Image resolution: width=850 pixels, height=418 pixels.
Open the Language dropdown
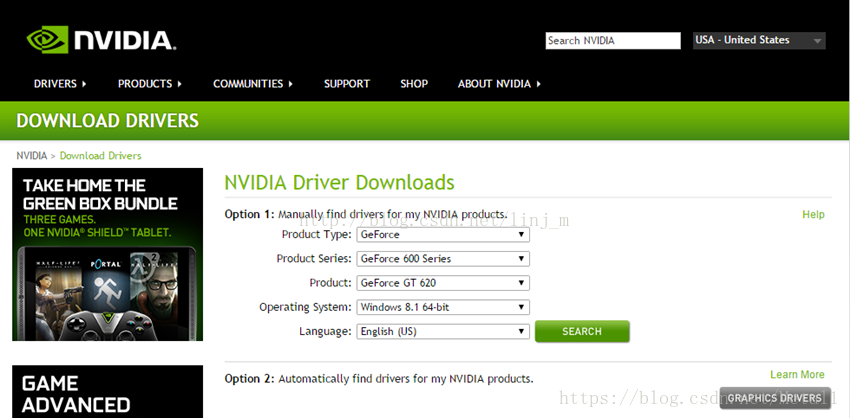point(443,331)
